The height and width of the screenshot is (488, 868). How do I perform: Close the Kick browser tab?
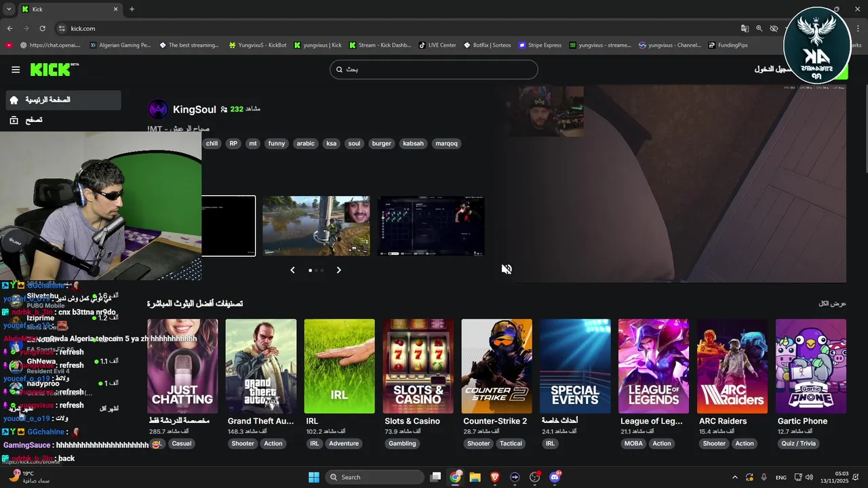point(115,9)
